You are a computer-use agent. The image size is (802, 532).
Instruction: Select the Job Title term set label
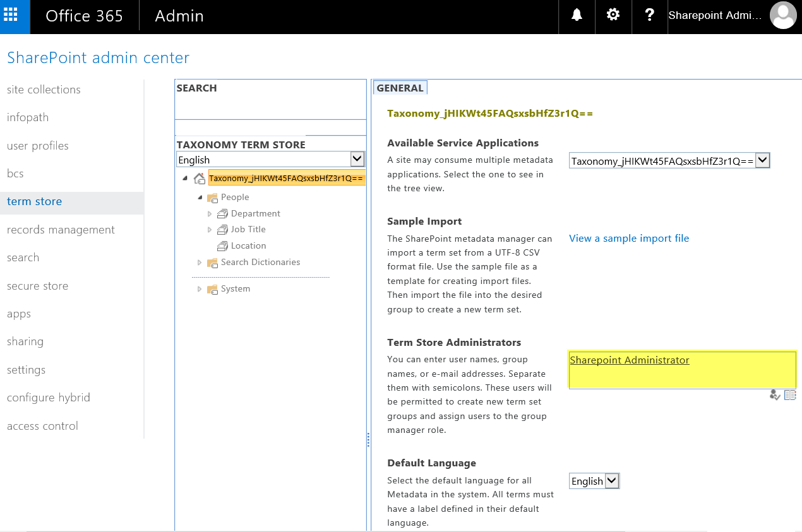pyautogui.click(x=248, y=230)
